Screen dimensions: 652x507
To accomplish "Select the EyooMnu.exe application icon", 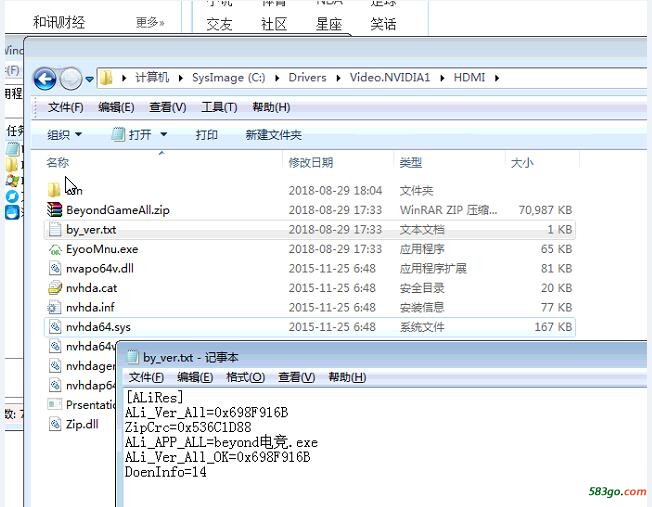I will tap(55, 249).
